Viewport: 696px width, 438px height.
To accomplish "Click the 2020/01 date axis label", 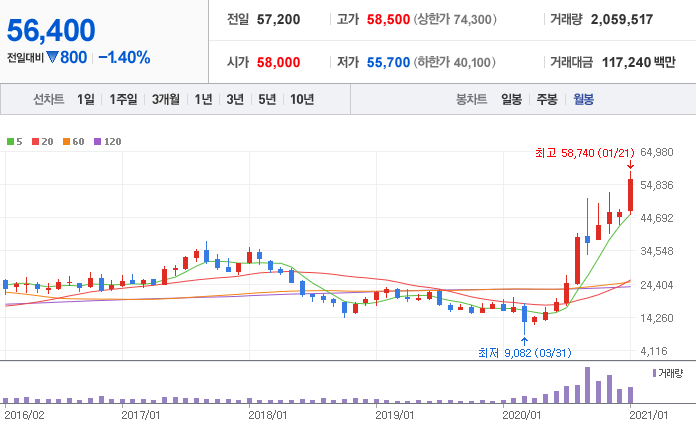I will (522, 415).
